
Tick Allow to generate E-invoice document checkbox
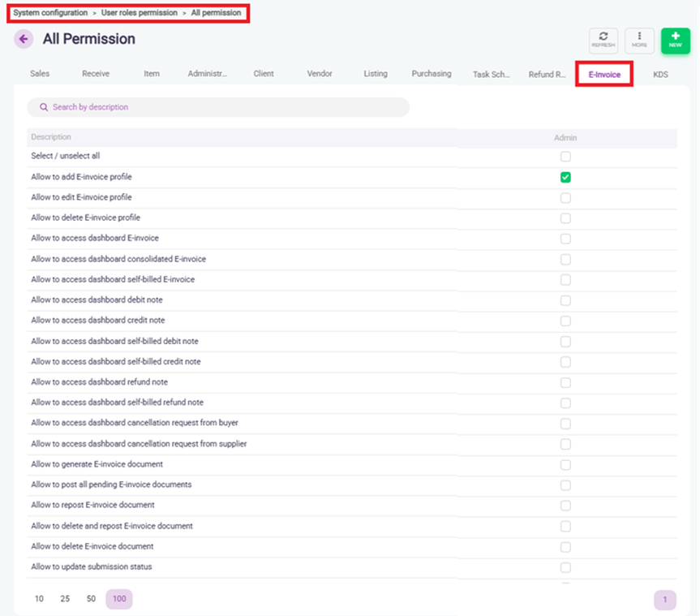coord(565,465)
